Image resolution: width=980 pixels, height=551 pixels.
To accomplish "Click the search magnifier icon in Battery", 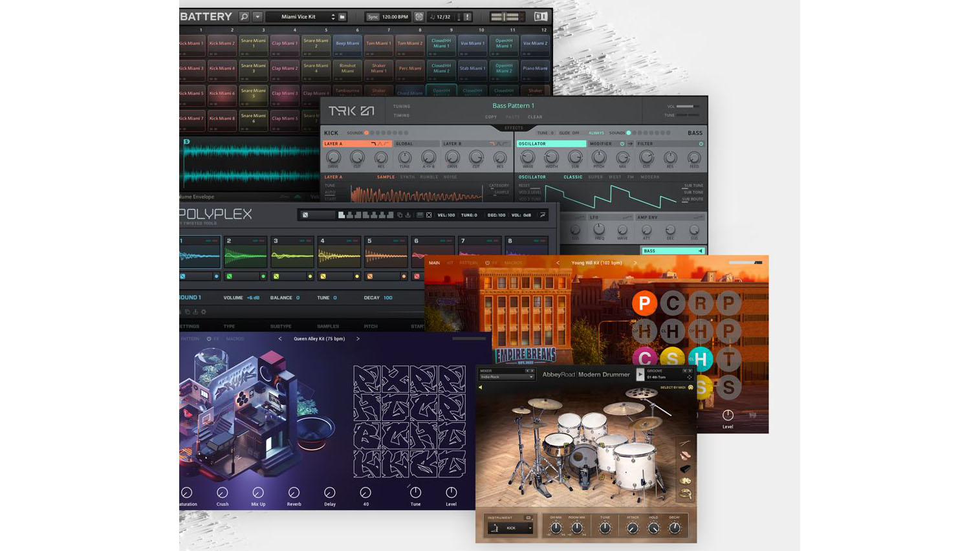I will coord(245,17).
